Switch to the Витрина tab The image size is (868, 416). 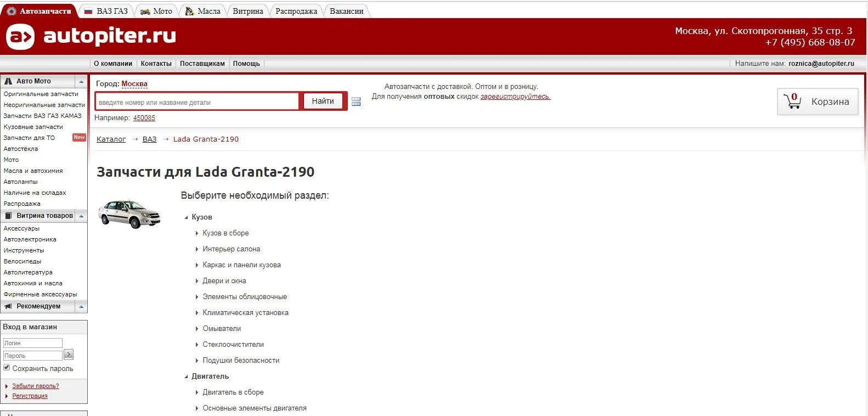(247, 11)
